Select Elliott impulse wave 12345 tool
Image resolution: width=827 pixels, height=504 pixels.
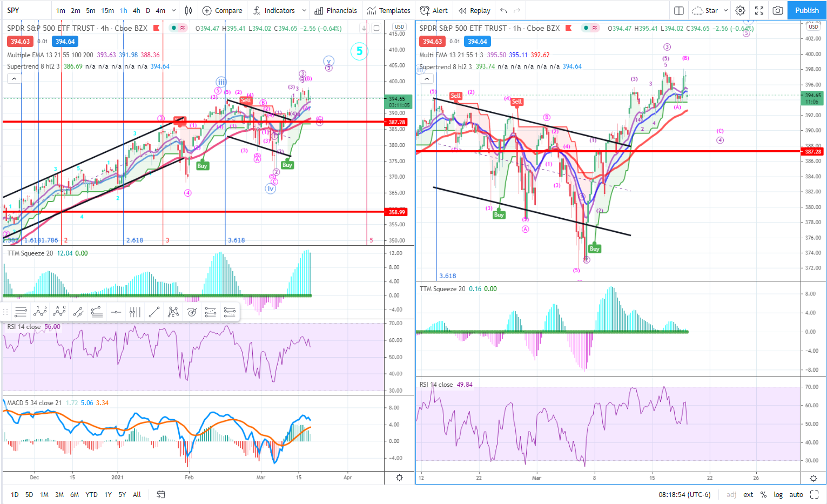[x=40, y=312]
